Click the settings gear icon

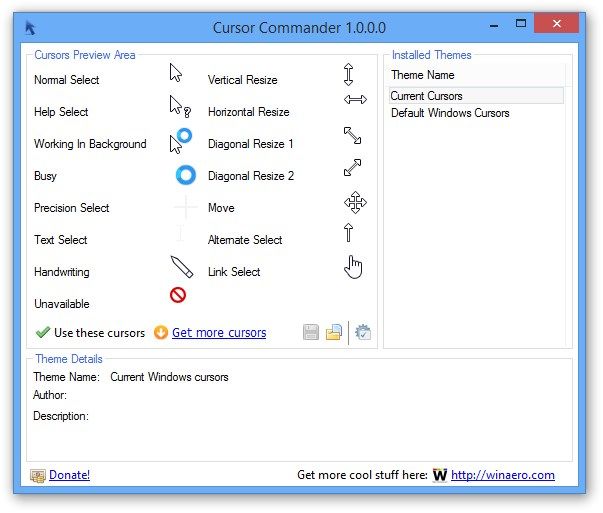(363, 332)
